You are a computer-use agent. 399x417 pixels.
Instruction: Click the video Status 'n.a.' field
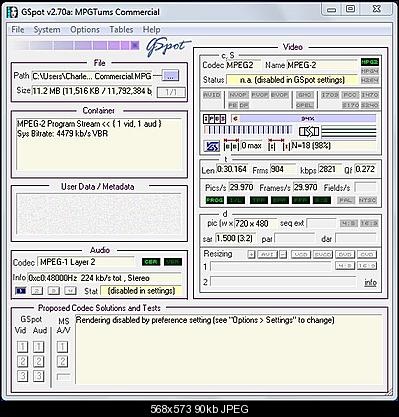click(292, 80)
